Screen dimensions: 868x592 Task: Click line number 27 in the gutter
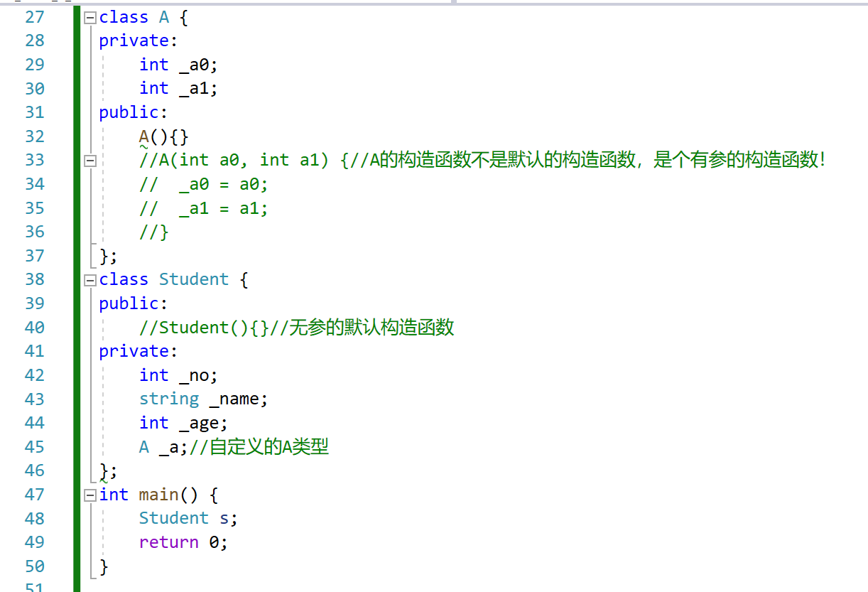35,17
